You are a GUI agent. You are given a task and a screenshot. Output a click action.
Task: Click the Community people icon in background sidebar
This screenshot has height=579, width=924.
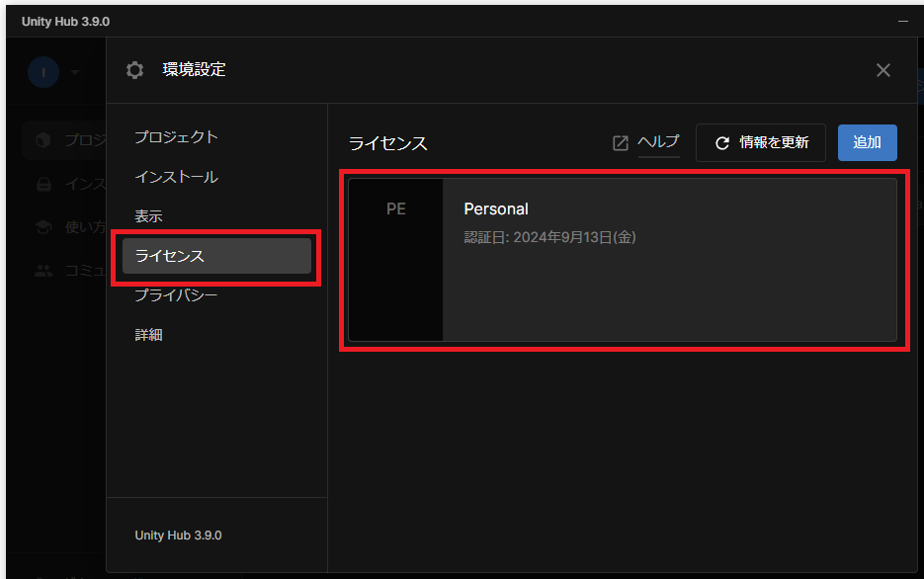[43, 271]
